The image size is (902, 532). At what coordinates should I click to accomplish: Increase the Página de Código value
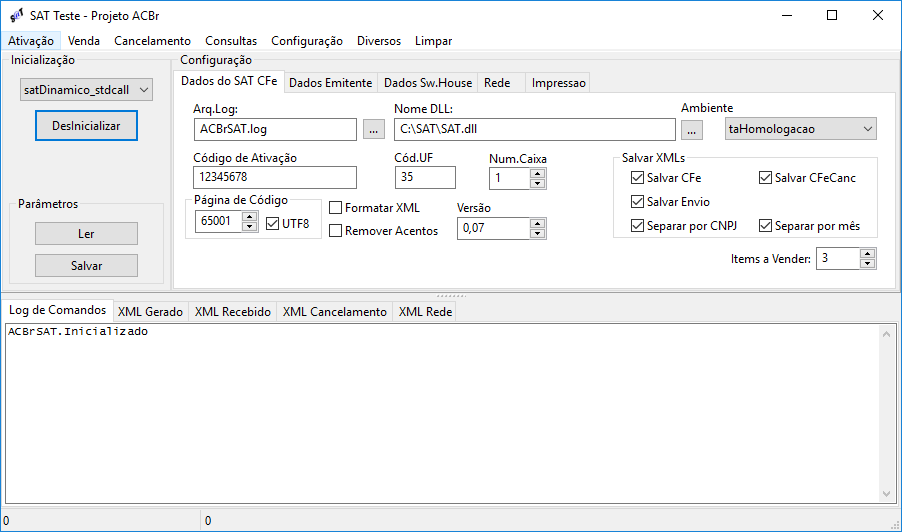(250, 217)
